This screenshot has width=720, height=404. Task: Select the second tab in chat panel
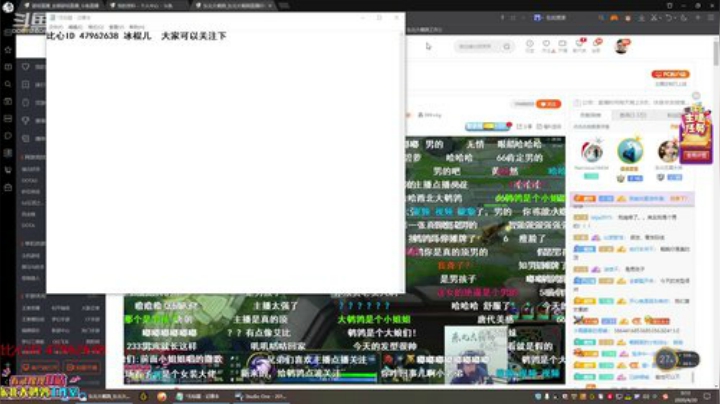tap(633, 115)
